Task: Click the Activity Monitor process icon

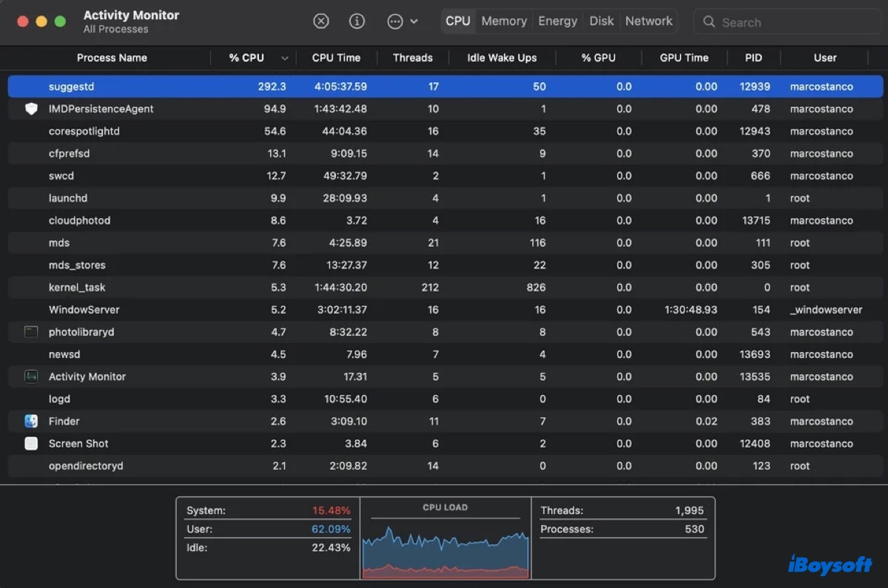Action: click(31, 376)
